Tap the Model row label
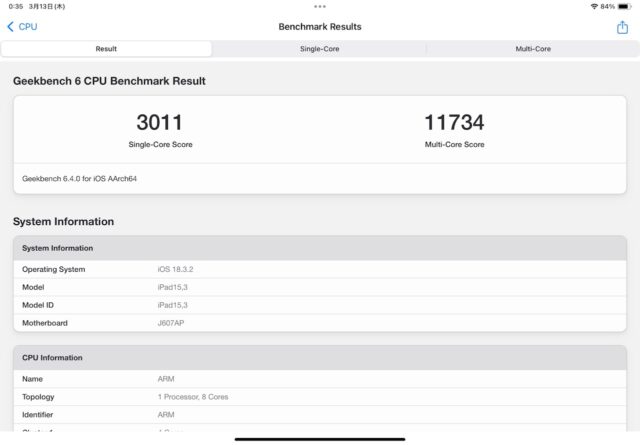Screen dimensions: 640x445 click(x=33, y=287)
